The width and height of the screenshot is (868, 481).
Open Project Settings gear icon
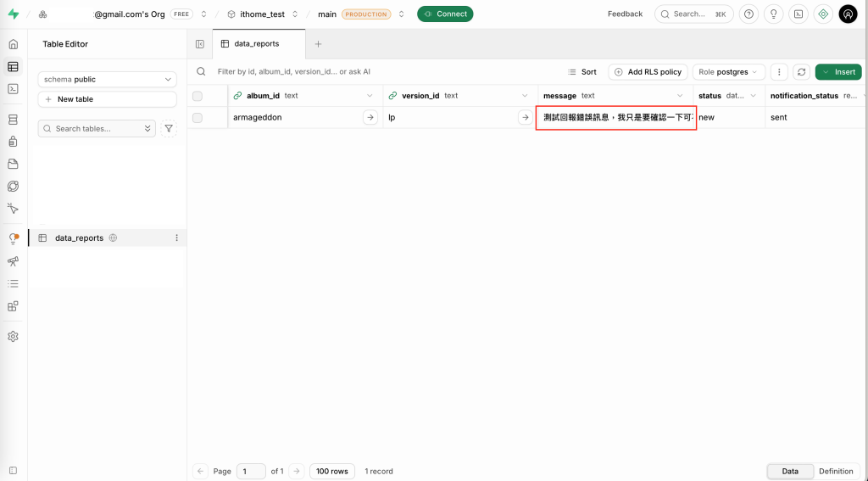tap(14, 337)
